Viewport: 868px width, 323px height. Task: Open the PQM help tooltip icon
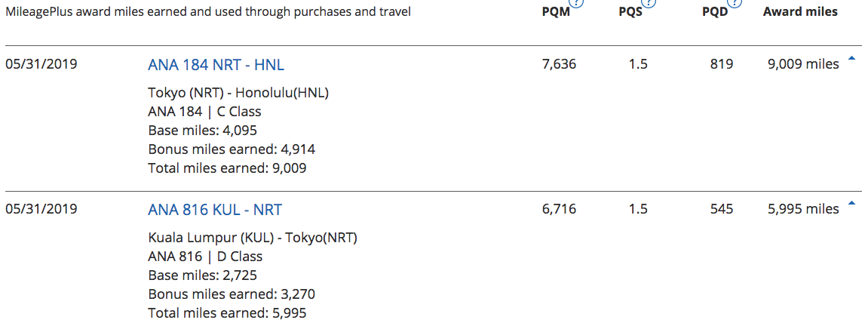tap(578, 3)
